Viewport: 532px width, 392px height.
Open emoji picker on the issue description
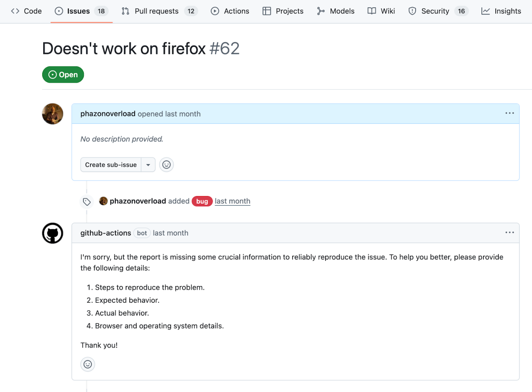coord(167,164)
